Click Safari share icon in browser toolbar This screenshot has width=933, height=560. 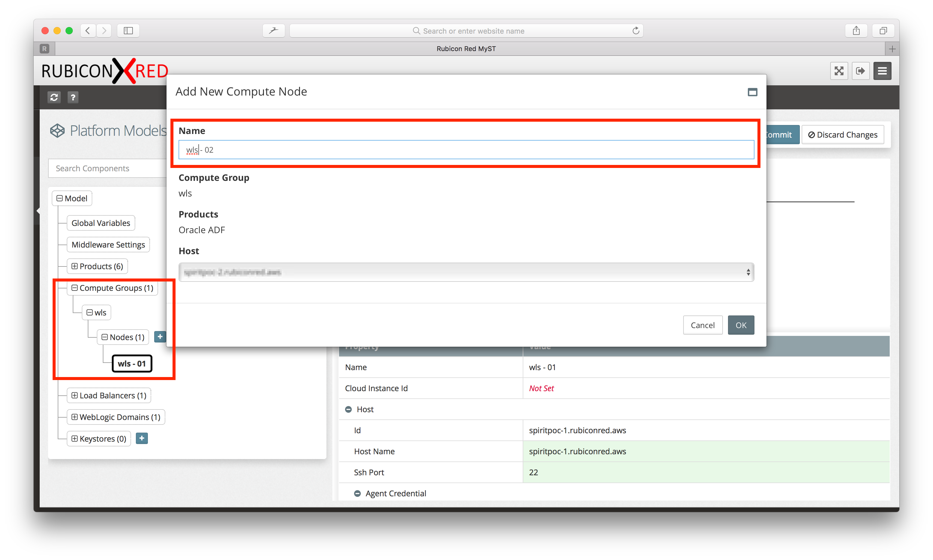856,31
